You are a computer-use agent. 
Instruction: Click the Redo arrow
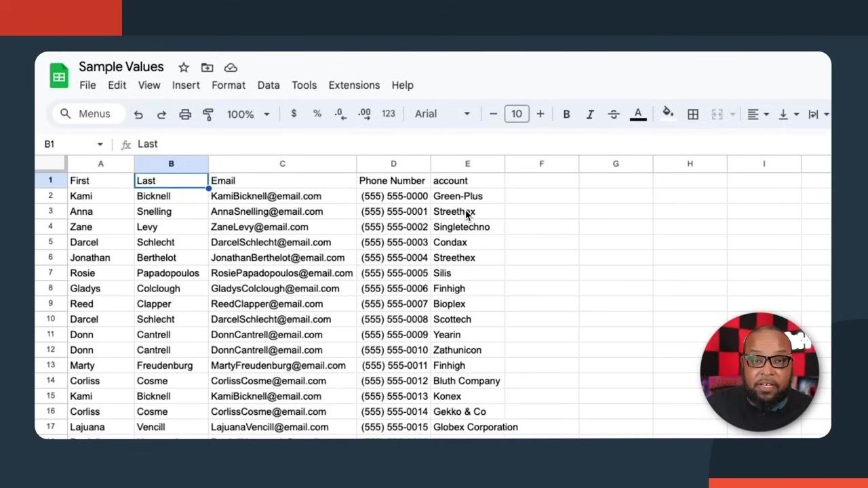pyautogui.click(x=161, y=115)
